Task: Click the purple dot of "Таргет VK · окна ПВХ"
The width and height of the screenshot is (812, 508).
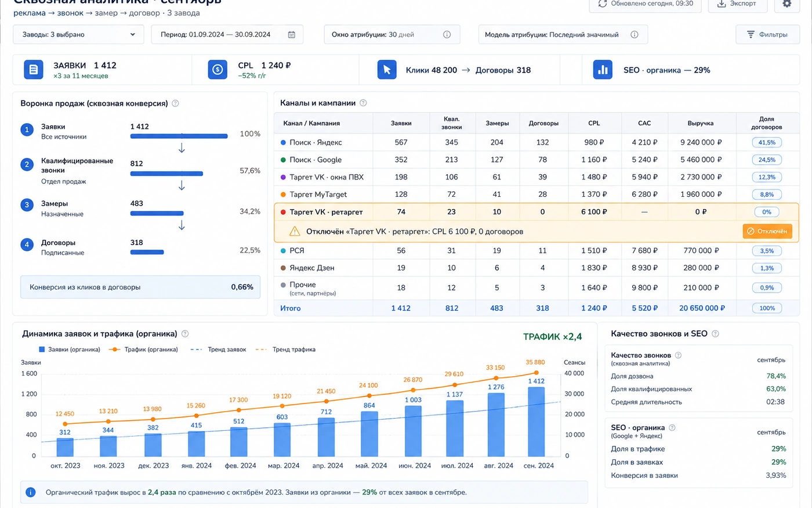Action: (x=283, y=177)
